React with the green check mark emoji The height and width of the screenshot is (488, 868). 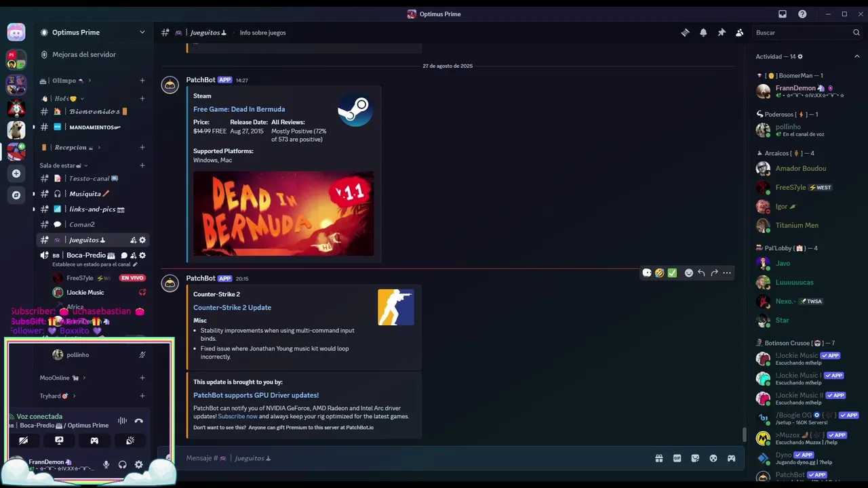click(x=672, y=273)
